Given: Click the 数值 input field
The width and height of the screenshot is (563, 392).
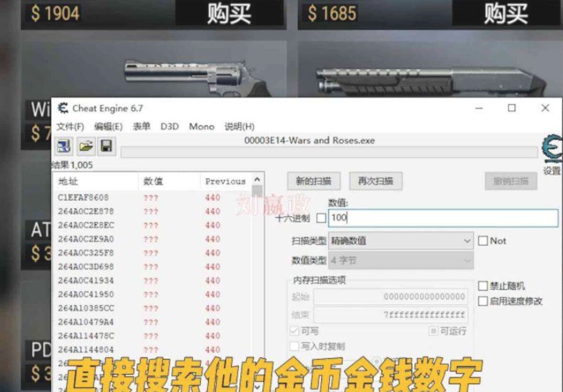Looking at the screenshot, I should click(444, 218).
